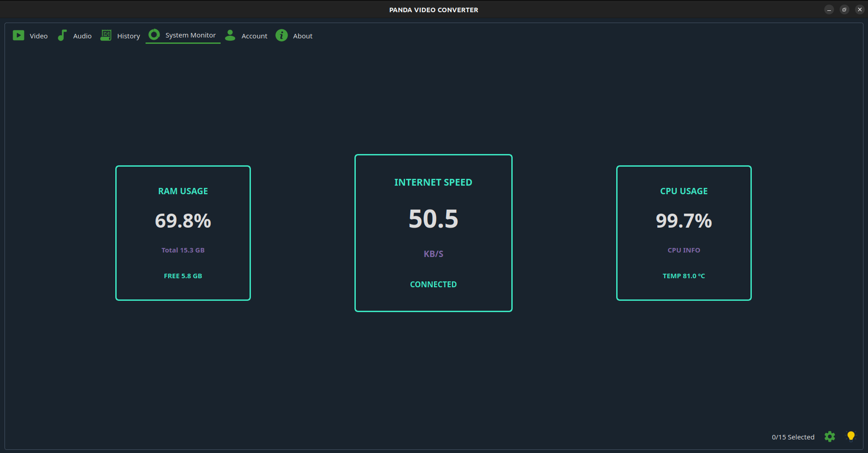Switch to the Video tab
The width and height of the screenshot is (868, 453).
coord(30,36)
